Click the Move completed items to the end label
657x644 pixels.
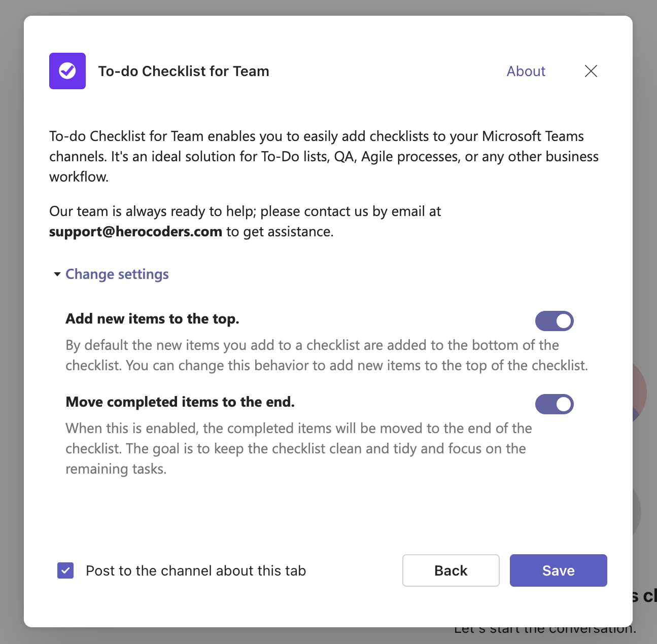click(x=180, y=402)
